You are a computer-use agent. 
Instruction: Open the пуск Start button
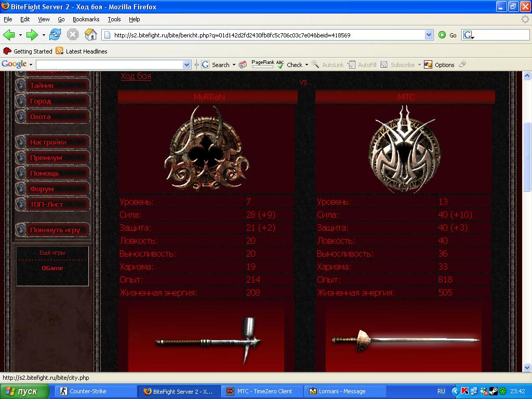(x=24, y=391)
